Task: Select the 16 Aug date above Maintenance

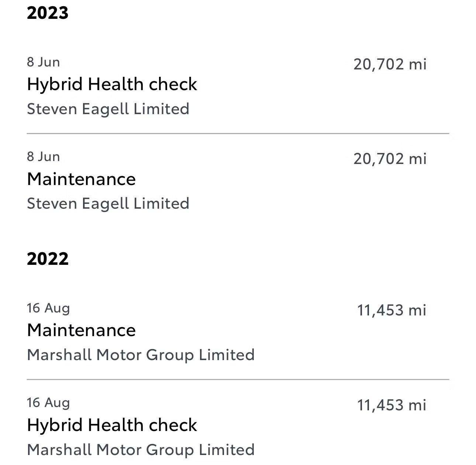Action: 48,308
